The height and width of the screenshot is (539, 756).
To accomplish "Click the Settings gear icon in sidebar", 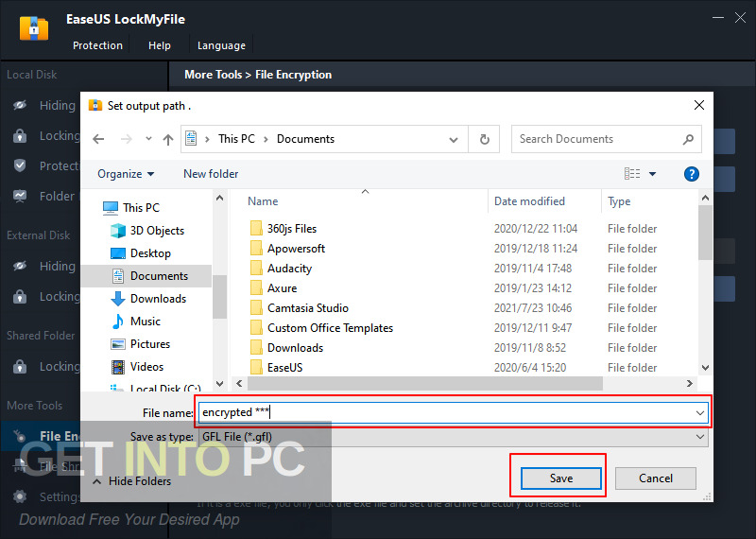I will point(20,496).
